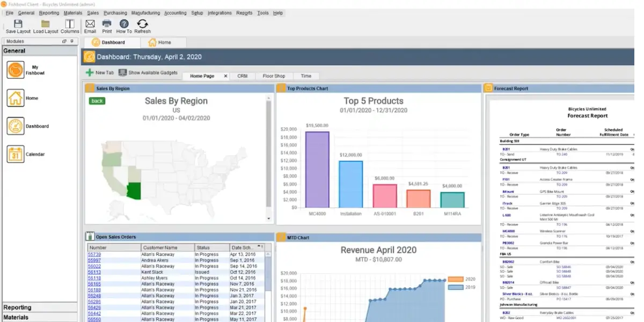Click the Save Layout toolbar icon

[x=18, y=24]
